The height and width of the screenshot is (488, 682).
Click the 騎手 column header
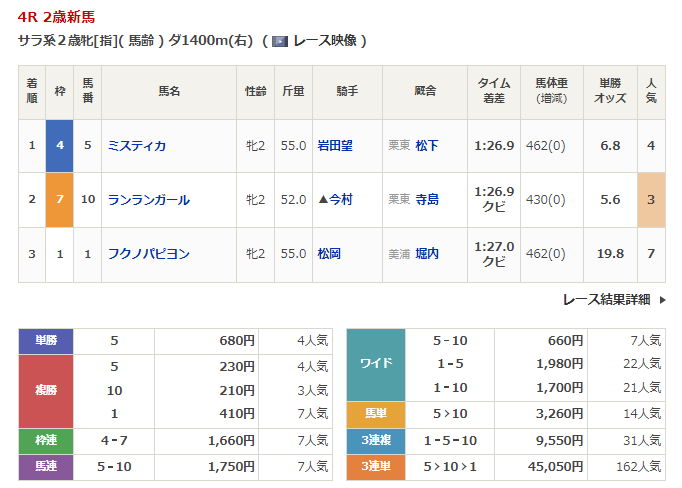tap(347, 91)
